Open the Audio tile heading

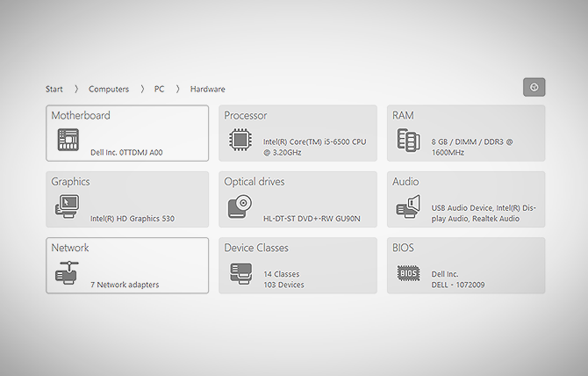405,182
